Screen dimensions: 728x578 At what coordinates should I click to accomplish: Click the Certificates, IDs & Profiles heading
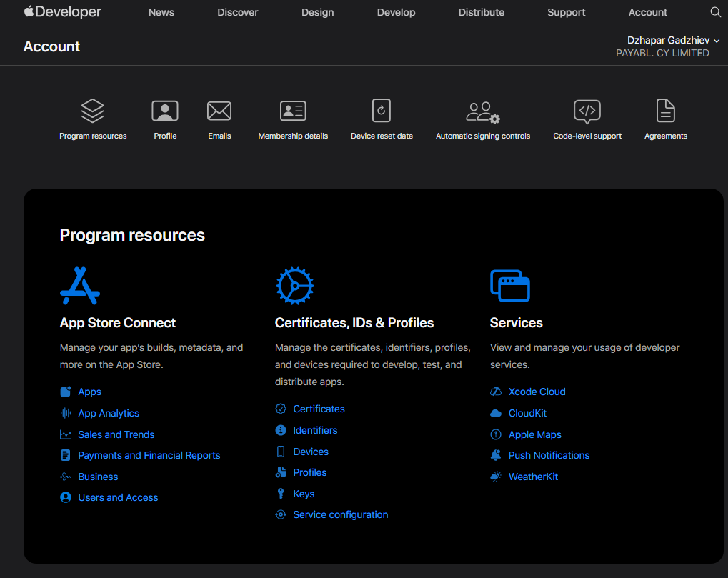(354, 323)
